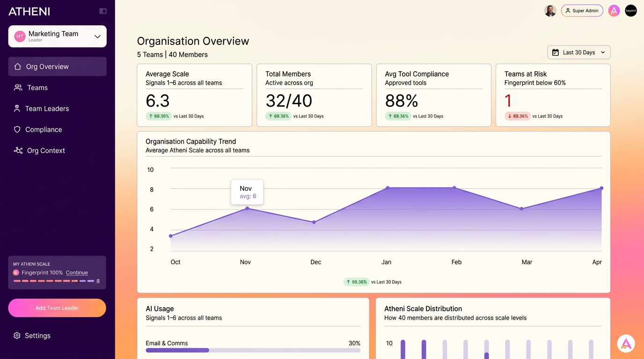
Task: Click the Organisation Overview heading
Action: pyautogui.click(x=193, y=41)
